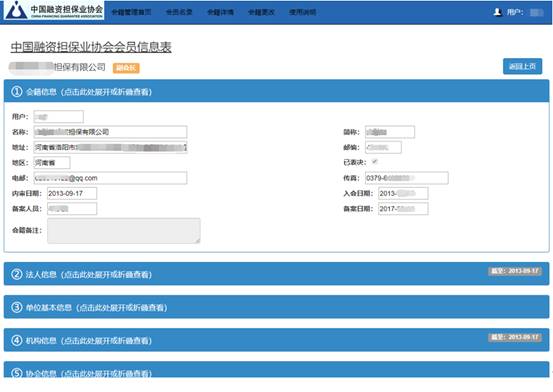
Task: Click the 传真 label
Action: pyautogui.click(x=351, y=178)
